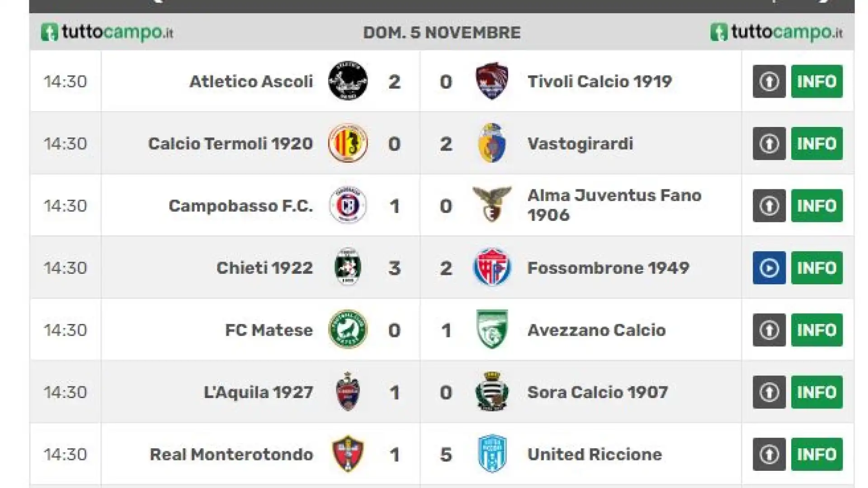
Task: Open INFO for L'Aquila vs Sora Calcio
Action: (x=817, y=392)
